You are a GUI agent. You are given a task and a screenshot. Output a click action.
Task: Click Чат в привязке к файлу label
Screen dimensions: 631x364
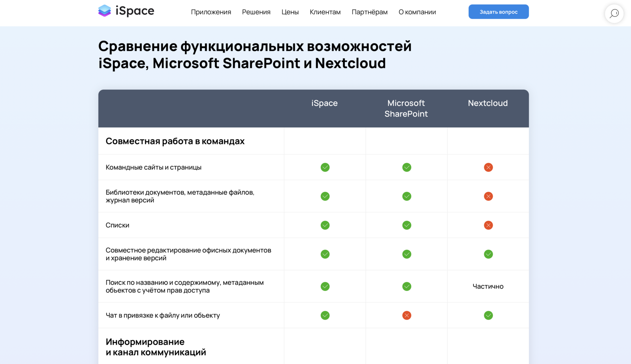point(163,315)
